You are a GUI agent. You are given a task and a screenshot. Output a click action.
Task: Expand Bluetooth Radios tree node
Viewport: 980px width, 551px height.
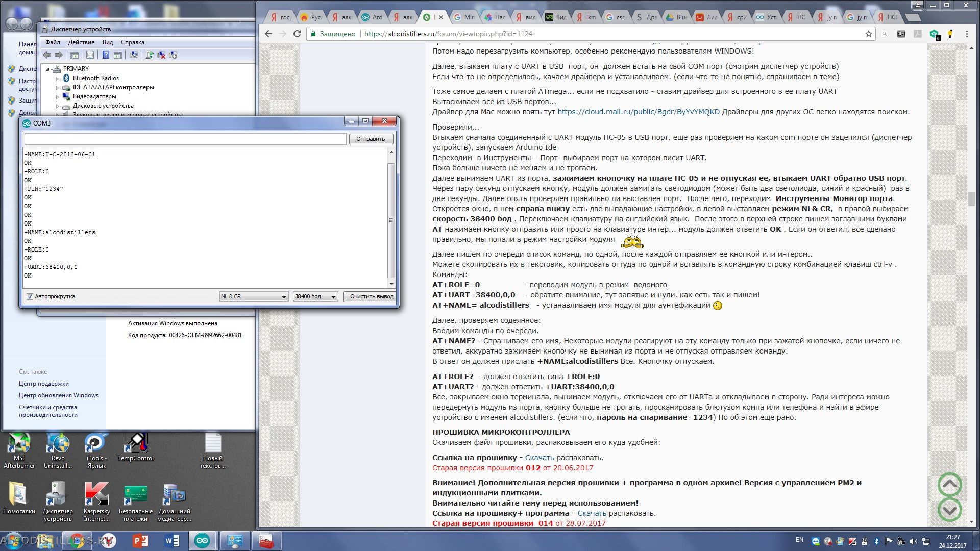tap(57, 79)
